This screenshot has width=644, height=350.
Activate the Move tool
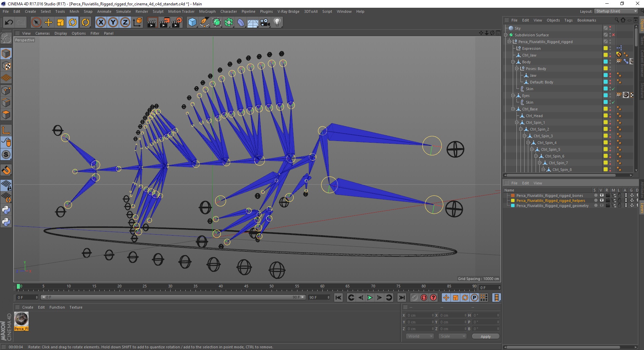tap(48, 23)
